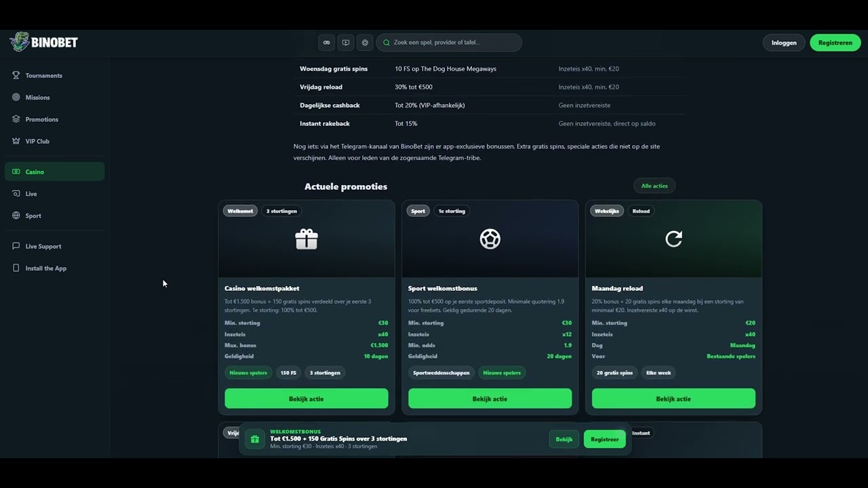Click the 'Geen inzetvereiste' cashback cell

(585, 105)
